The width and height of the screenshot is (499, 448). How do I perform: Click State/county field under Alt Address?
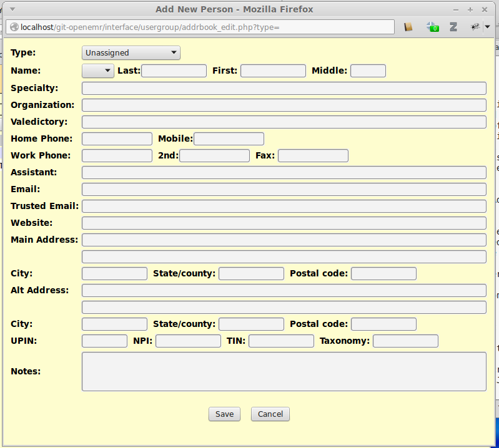[x=252, y=324]
